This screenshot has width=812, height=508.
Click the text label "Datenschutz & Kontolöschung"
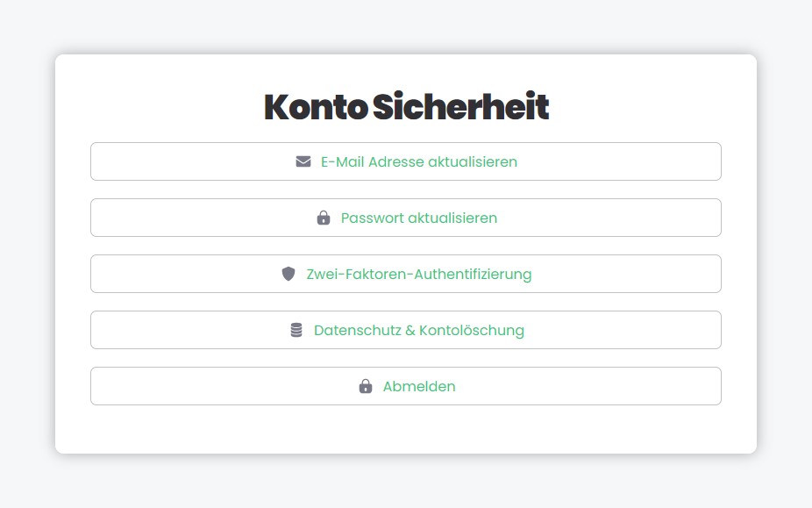point(419,330)
